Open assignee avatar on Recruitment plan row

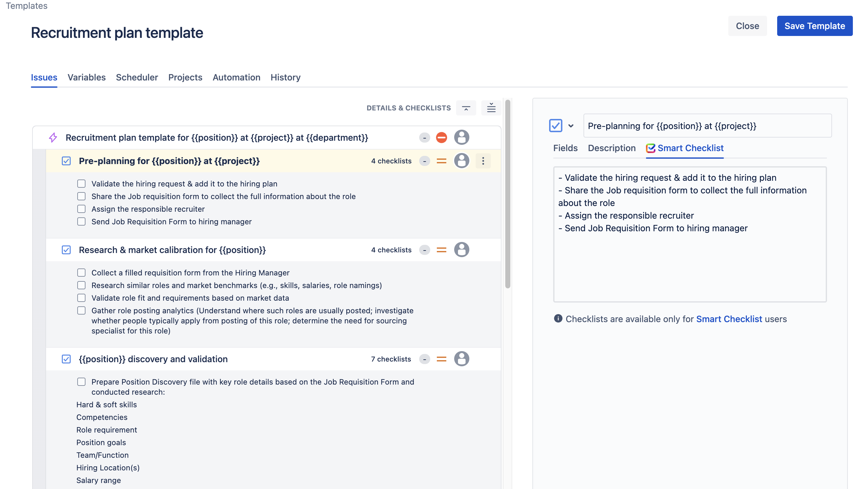(x=462, y=138)
